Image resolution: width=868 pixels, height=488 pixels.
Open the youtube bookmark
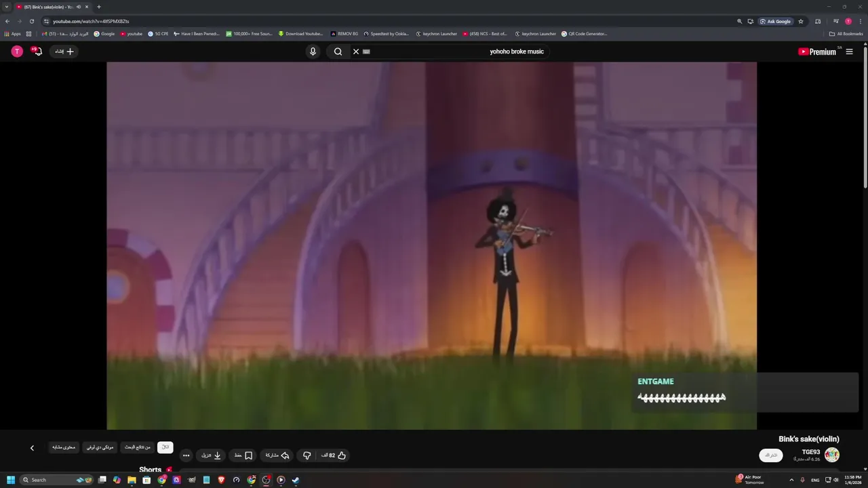click(x=132, y=34)
